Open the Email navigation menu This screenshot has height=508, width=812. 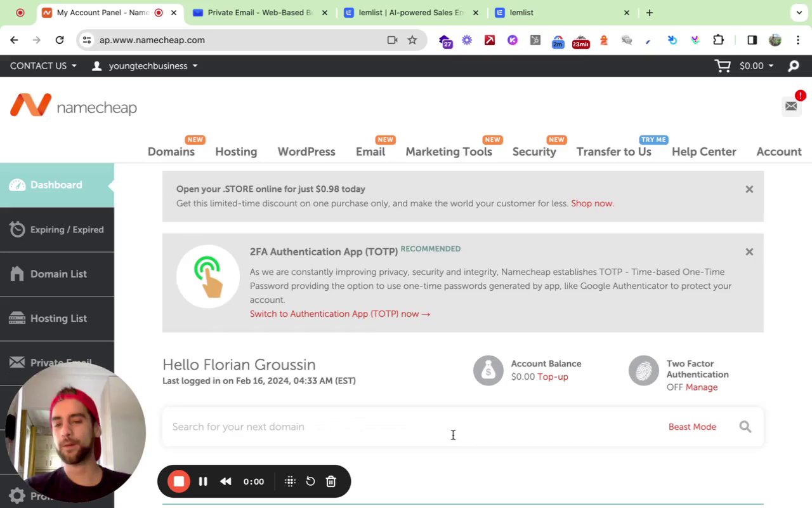[x=370, y=152]
